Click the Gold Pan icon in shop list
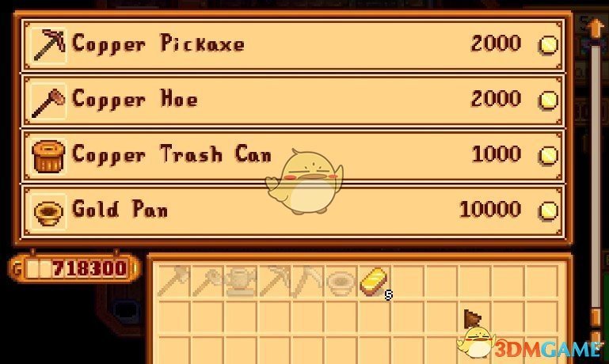 [49, 212]
